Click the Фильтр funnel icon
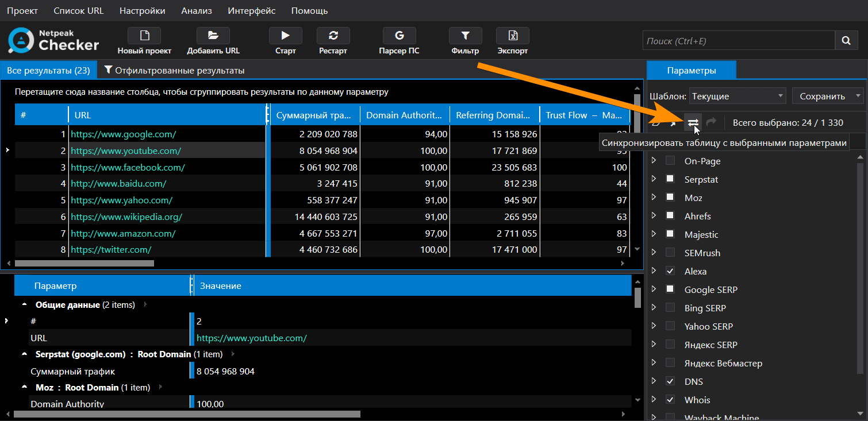Image resolution: width=868 pixels, height=421 pixels. [x=465, y=36]
